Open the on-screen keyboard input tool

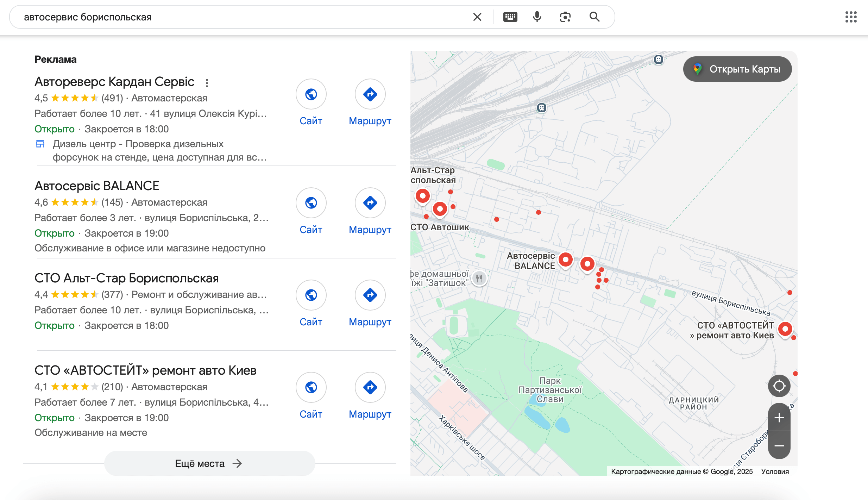click(x=510, y=17)
